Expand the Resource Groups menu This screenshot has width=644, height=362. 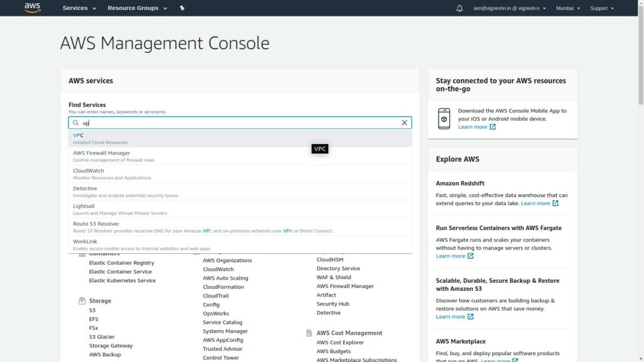(137, 8)
